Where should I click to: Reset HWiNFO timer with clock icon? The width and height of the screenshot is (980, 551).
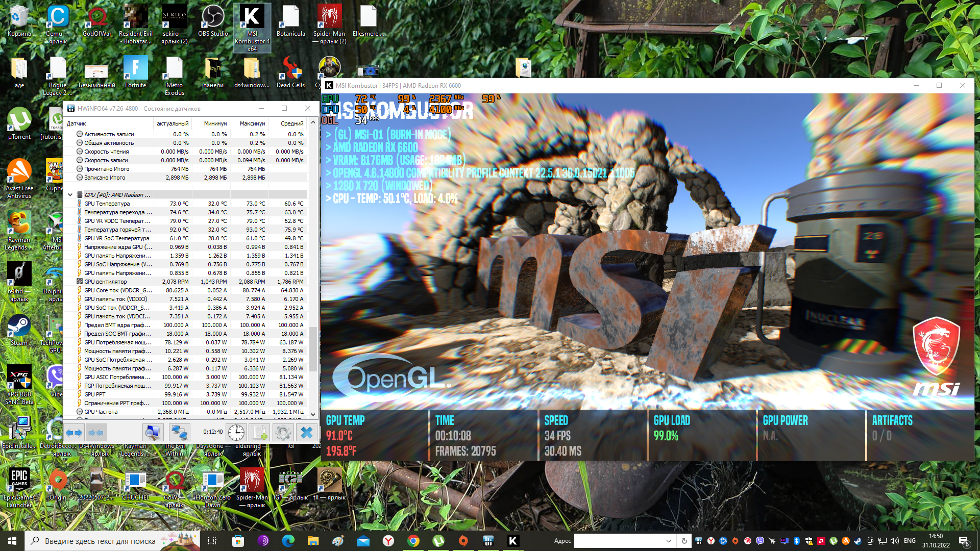[236, 433]
